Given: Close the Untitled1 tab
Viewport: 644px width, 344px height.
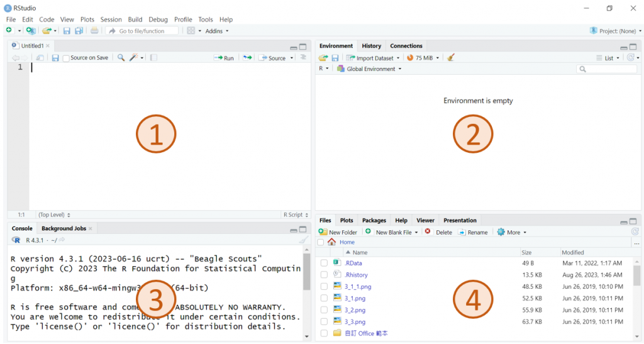Looking at the screenshot, I should pos(48,45).
